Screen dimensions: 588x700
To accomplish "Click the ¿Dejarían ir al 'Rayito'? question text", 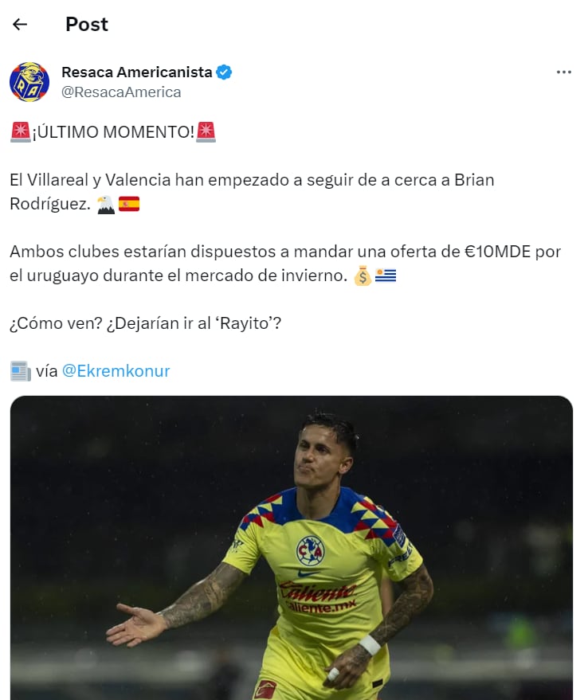I will click(x=194, y=323).
